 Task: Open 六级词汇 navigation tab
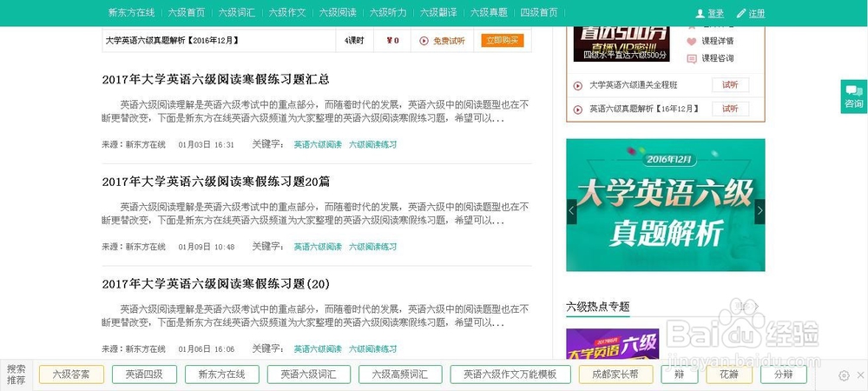coord(237,13)
